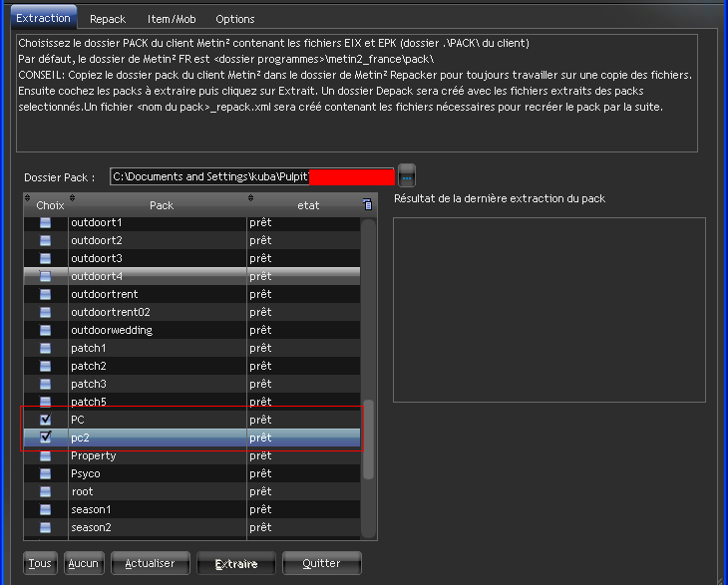This screenshot has height=585, width=728.
Task: Check the outdoortrent02 checkbox
Action: (x=46, y=312)
